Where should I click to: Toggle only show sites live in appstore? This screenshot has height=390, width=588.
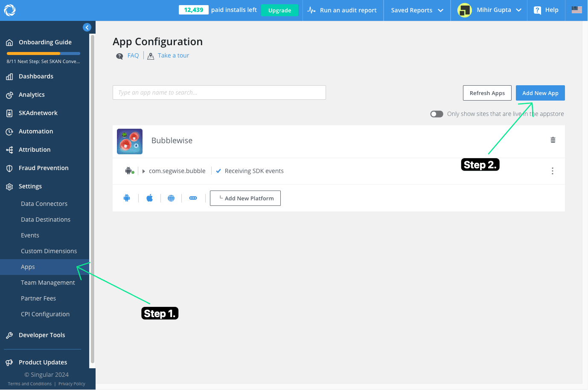pyautogui.click(x=437, y=114)
